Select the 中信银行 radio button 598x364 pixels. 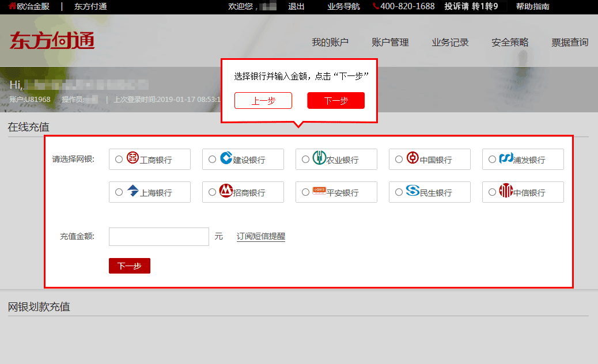pyautogui.click(x=493, y=192)
